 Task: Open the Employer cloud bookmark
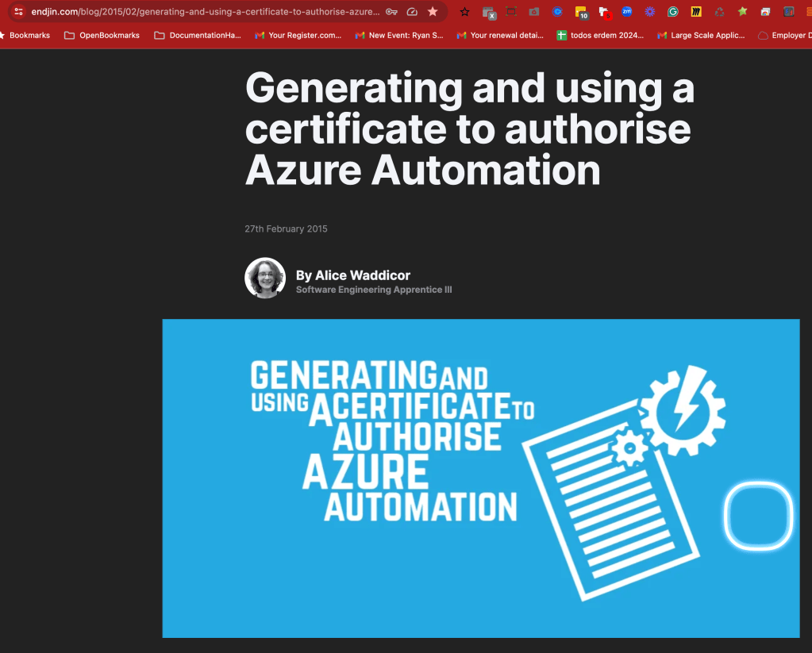784,35
